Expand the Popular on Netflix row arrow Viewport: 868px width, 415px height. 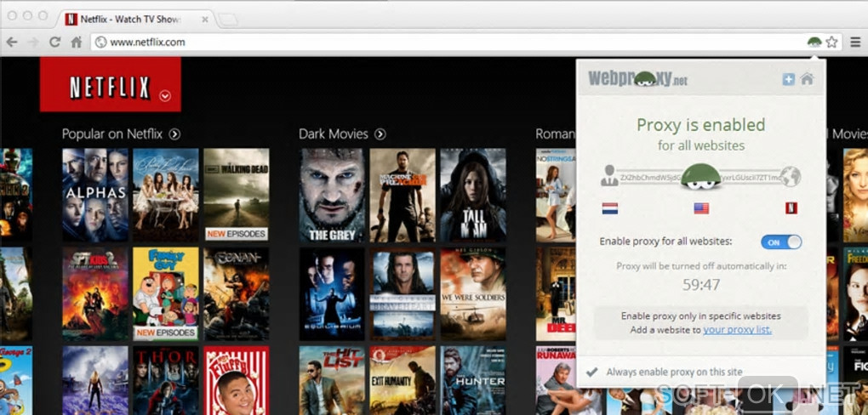174,134
